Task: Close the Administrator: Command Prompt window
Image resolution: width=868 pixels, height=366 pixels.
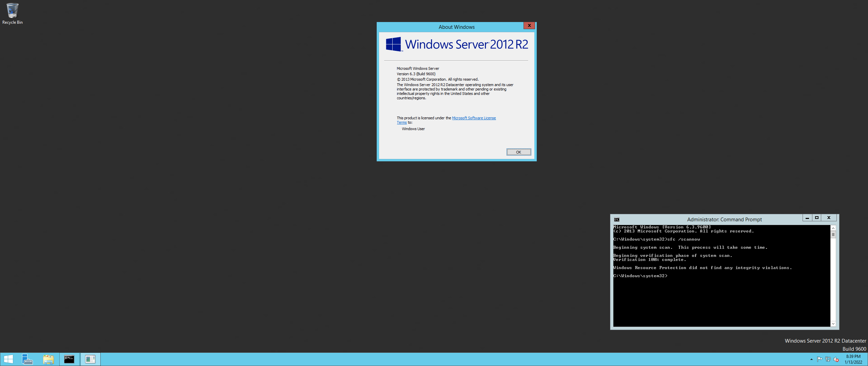Action: (829, 218)
